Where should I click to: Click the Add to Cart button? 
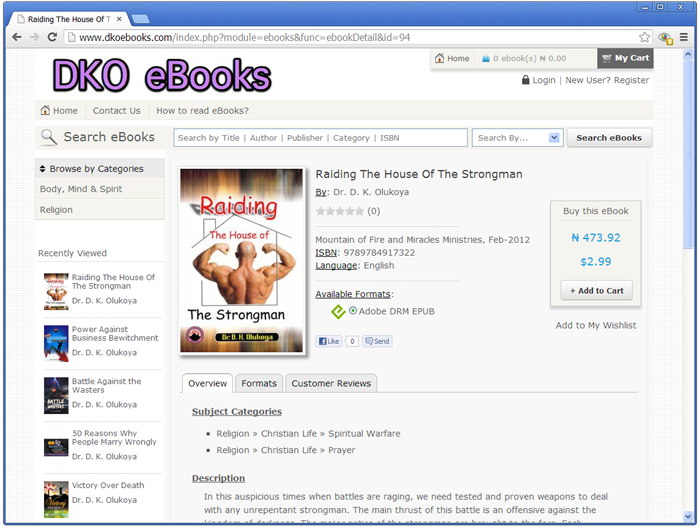pos(596,291)
